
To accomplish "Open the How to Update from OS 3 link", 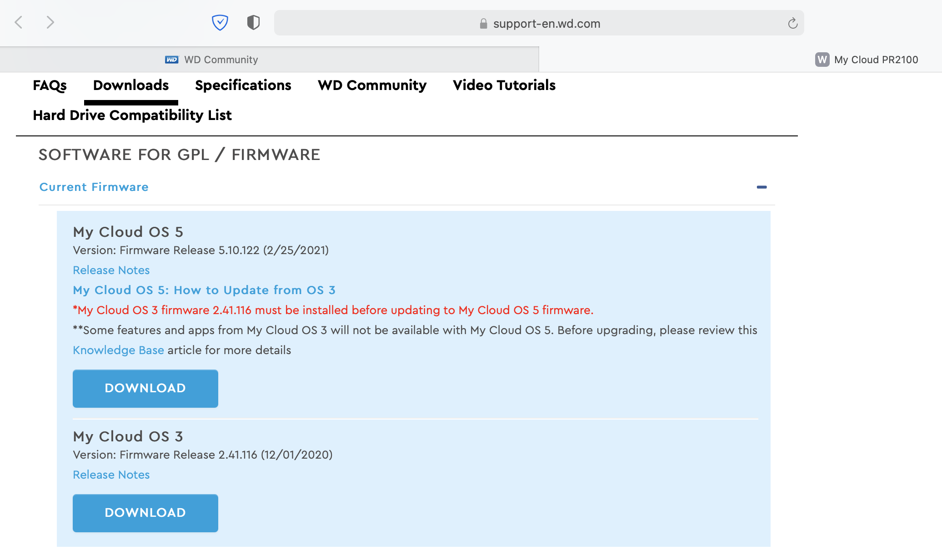I will 204,290.
